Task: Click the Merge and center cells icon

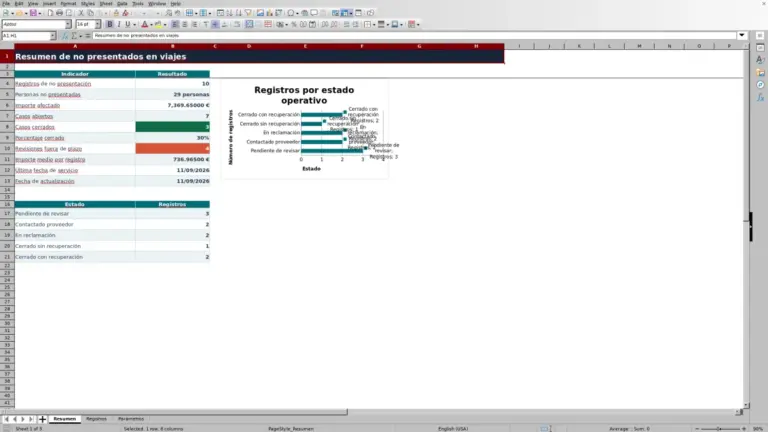Action: (x=249, y=24)
